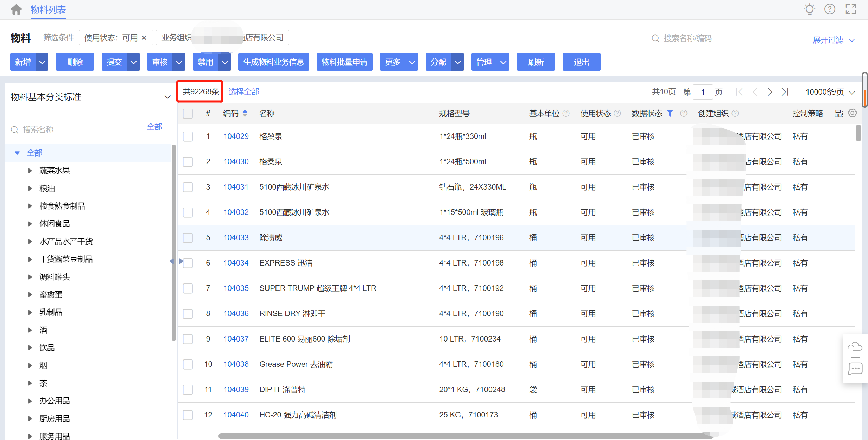Switch to the 物料列表 tab
Screen dimensions: 868x440
click(x=48, y=9)
